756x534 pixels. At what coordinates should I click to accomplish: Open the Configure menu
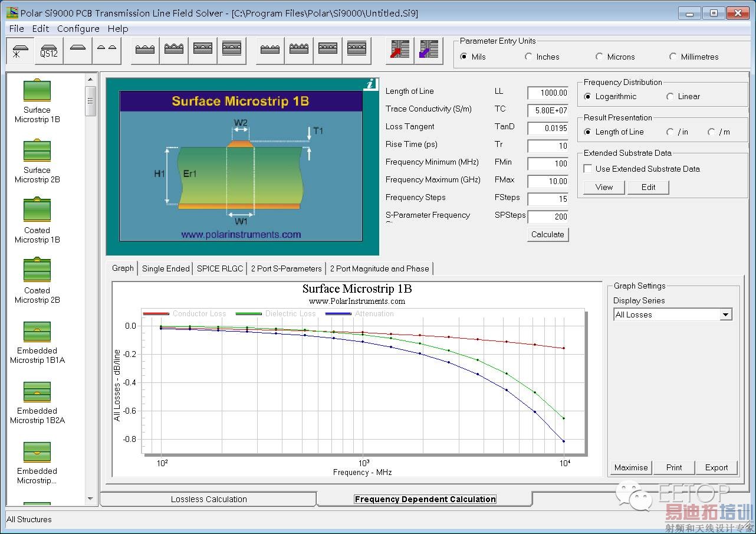(78, 28)
